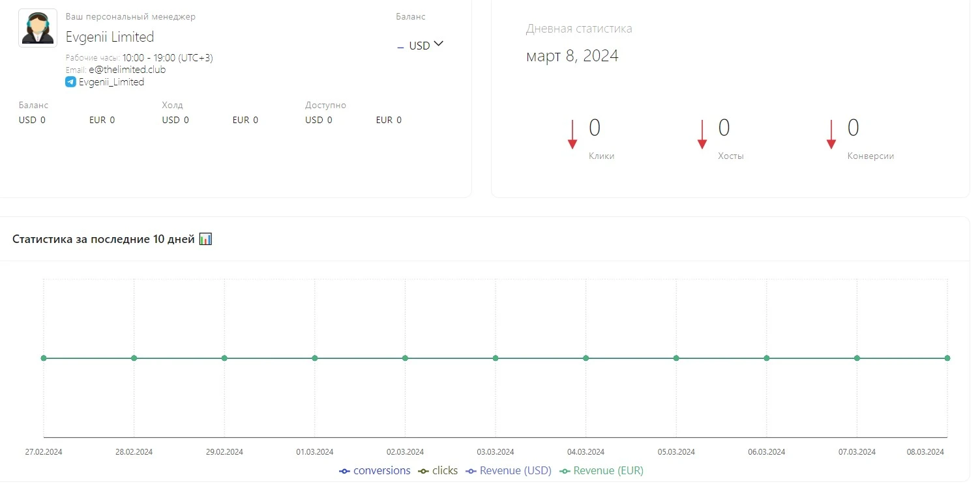The height and width of the screenshot is (499, 980).
Task: Toggle the conversions series in the chart legend
Action: (x=375, y=470)
